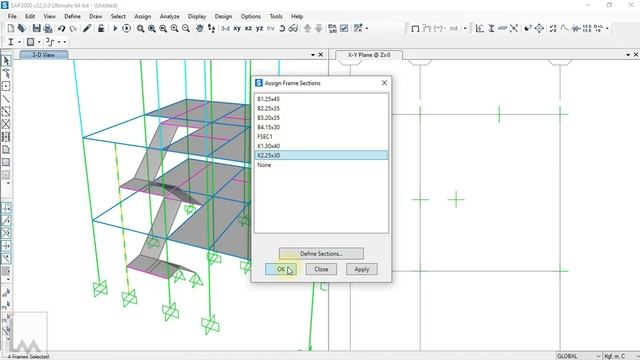The height and width of the screenshot is (360, 640).
Task: Open the Options menu
Action: [x=251, y=16]
